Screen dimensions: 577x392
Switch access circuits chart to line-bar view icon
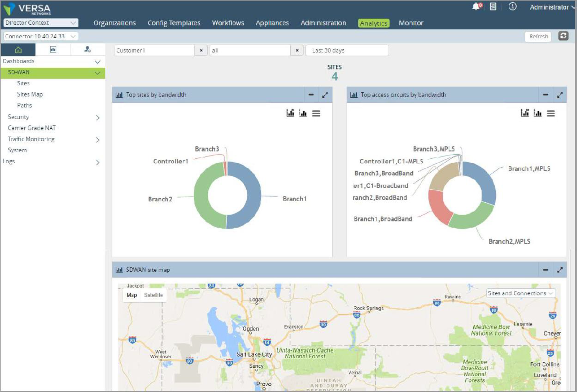pos(525,113)
